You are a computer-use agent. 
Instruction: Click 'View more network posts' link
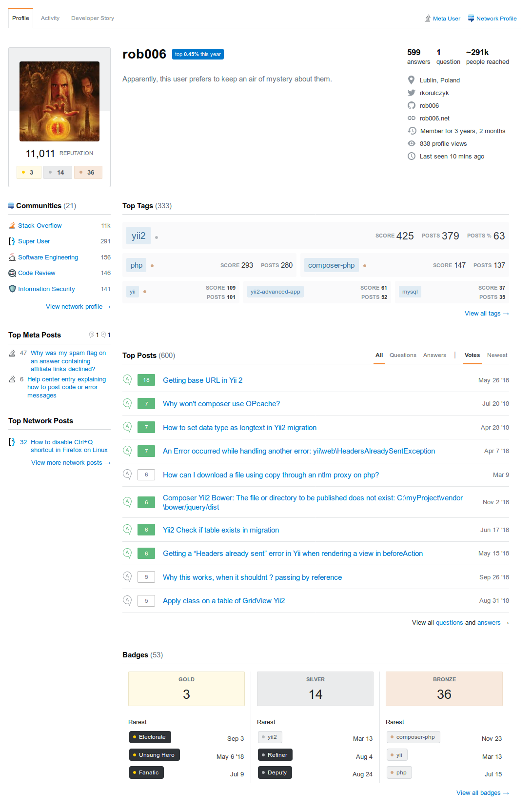tap(71, 463)
